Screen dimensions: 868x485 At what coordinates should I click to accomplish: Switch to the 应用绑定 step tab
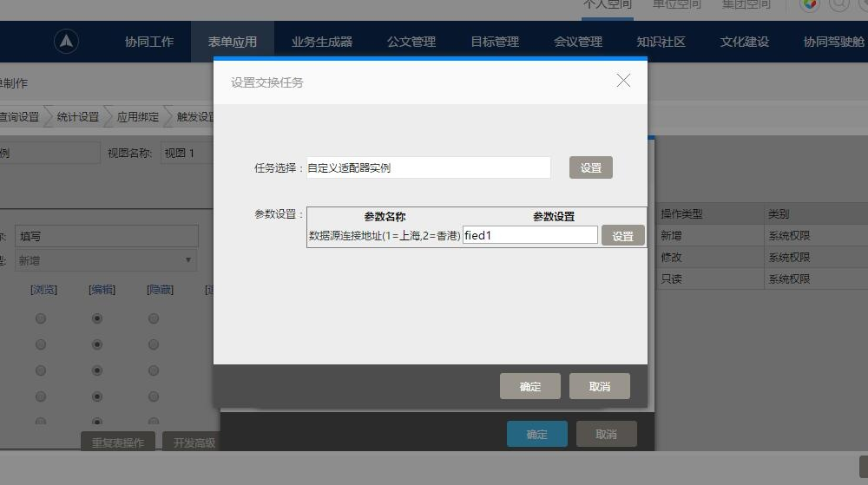pyautogui.click(x=137, y=116)
